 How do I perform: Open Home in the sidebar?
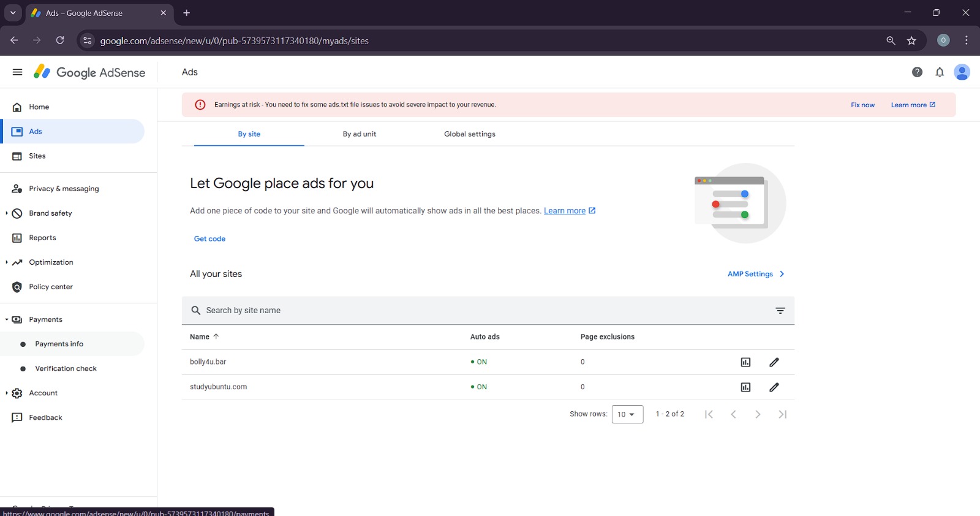click(73, 107)
